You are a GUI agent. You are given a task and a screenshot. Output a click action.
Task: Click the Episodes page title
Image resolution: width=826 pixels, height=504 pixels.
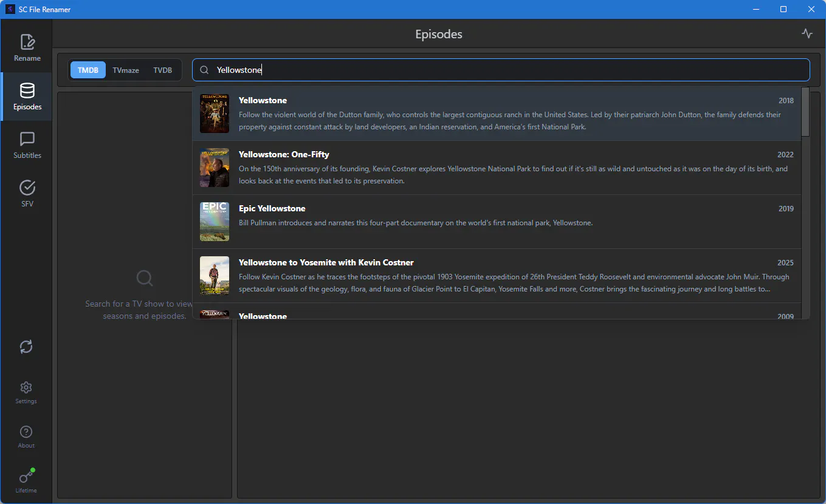(x=439, y=34)
